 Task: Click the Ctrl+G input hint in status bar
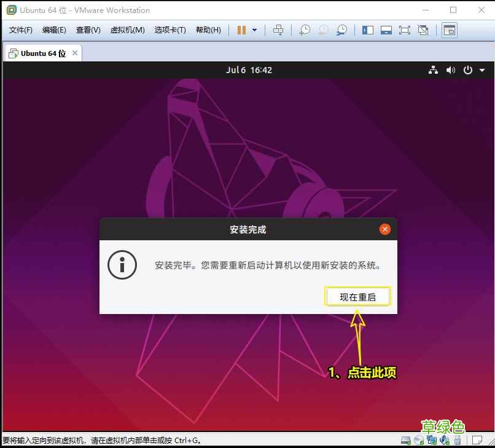102,440
